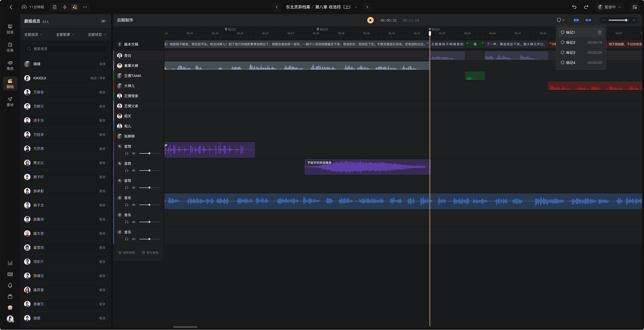
Task: Open the document icon in top toolbar
Action: click(x=55, y=7)
